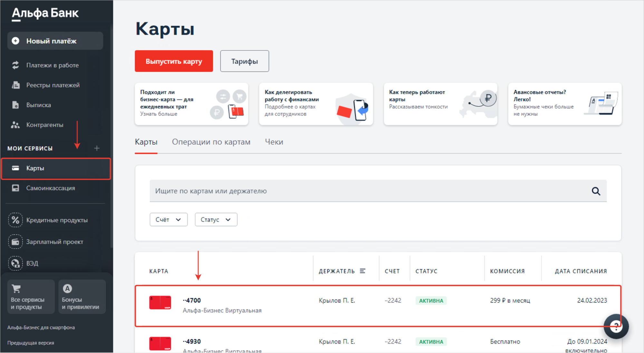Click the date 24.02.2023
The height and width of the screenshot is (353, 644).
click(592, 301)
